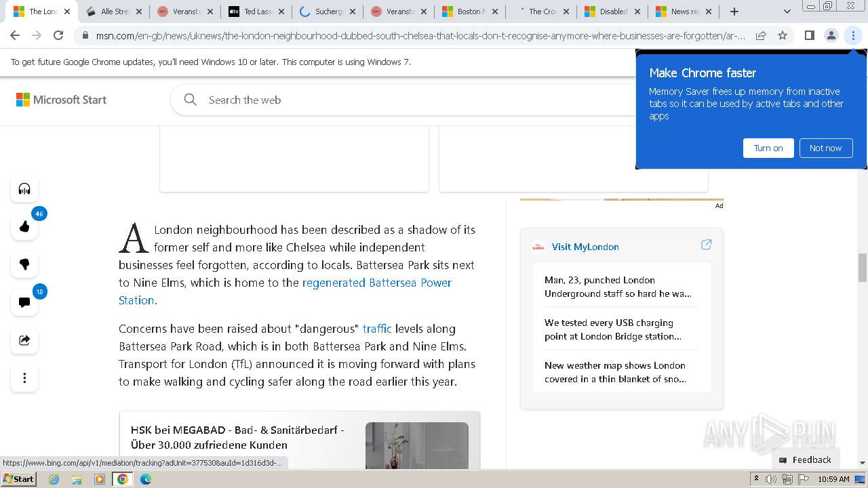
Task: Open New weather map shows London story
Action: 615,372
